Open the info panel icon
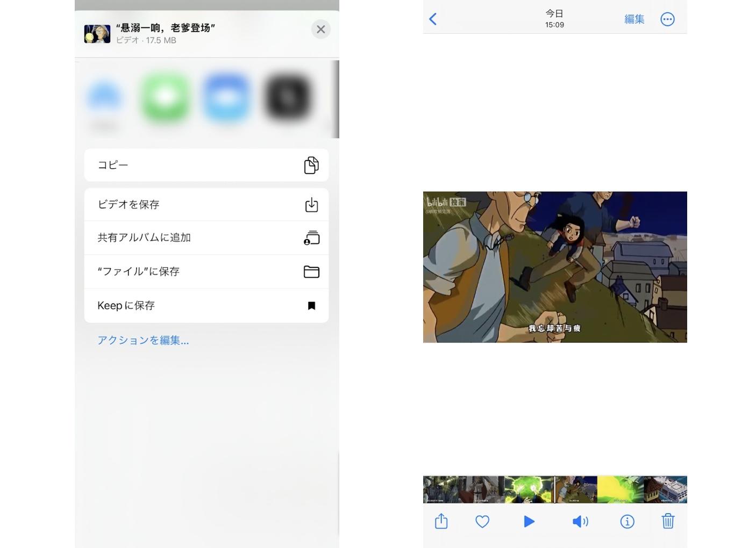756x548 pixels. tap(627, 522)
